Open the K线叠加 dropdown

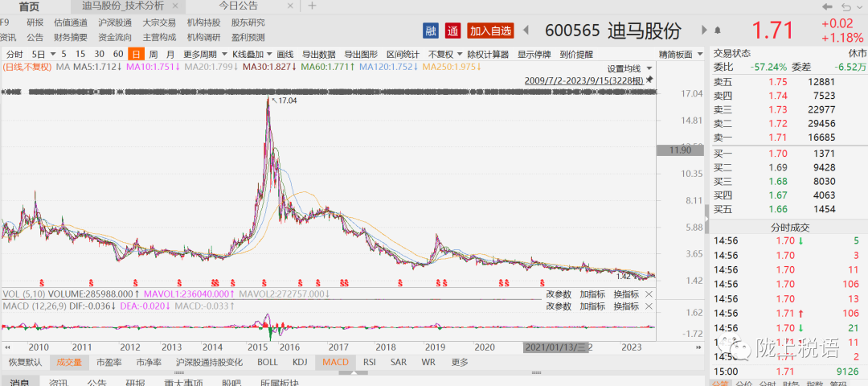pos(268,54)
